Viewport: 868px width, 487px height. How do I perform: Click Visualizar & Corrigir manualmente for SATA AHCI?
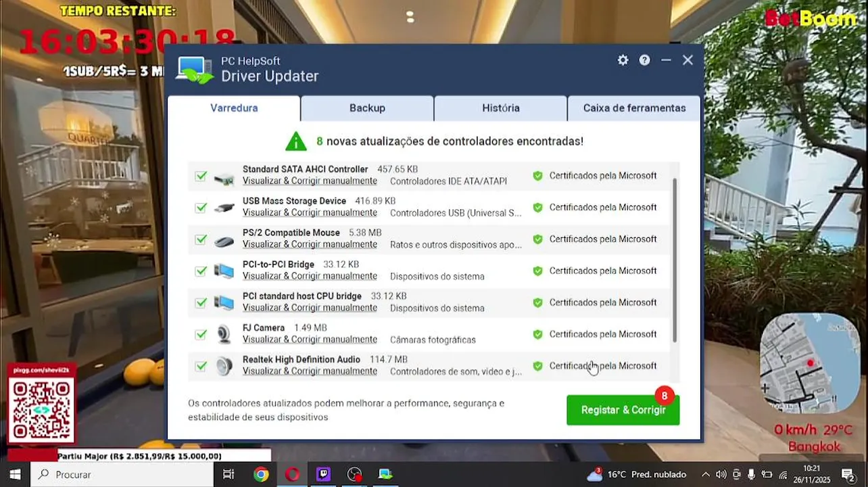coord(310,181)
